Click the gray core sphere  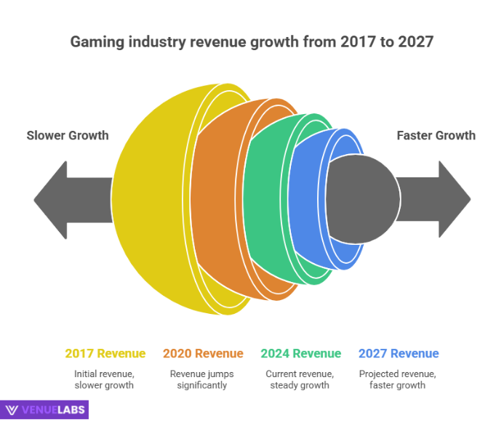click(364, 198)
